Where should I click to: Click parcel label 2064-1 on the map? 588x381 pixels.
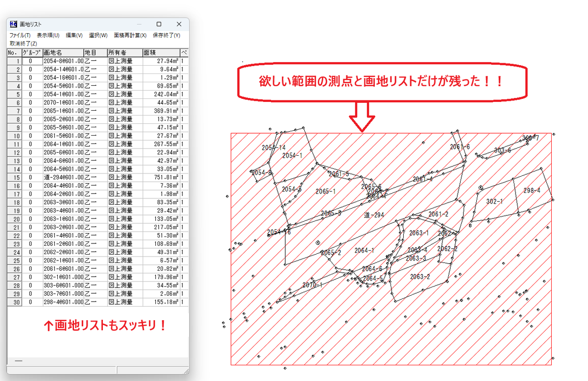364,250
